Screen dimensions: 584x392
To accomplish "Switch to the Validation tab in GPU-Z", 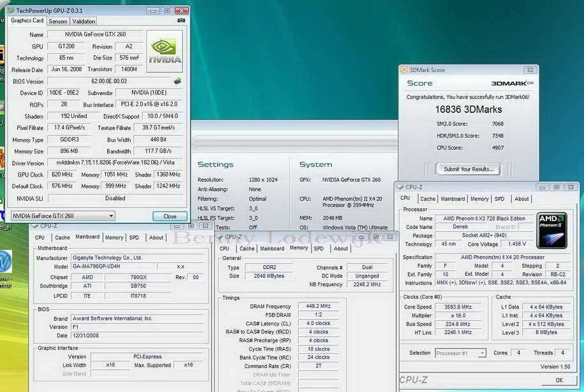I will coord(84,21).
